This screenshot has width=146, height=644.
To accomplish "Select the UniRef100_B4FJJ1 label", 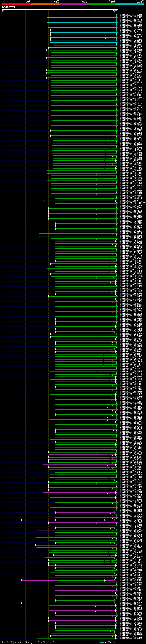I will click(x=131, y=32).
